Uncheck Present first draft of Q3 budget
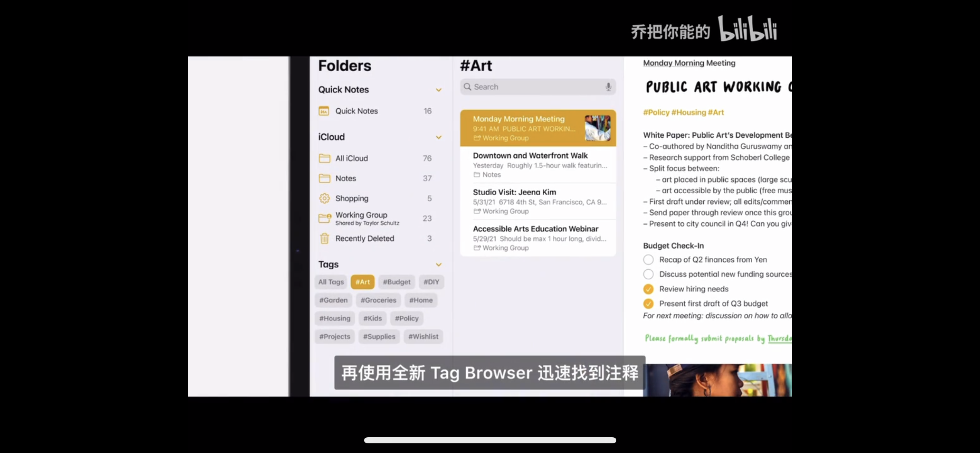This screenshot has height=453, width=980. (648, 304)
